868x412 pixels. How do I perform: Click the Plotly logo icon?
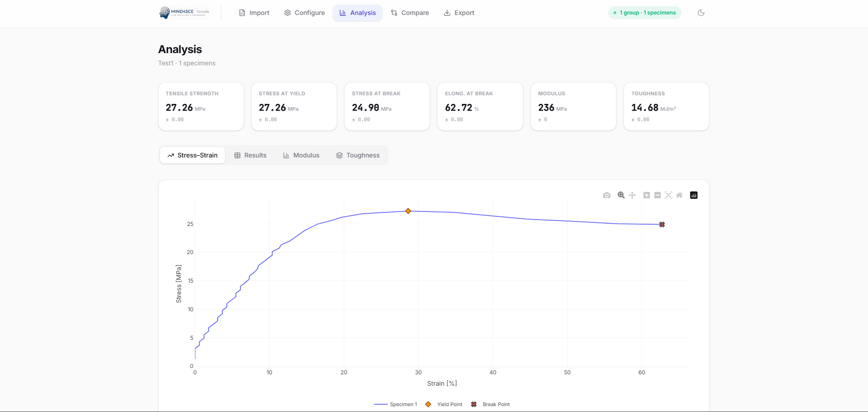pyautogui.click(x=693, y=195)
